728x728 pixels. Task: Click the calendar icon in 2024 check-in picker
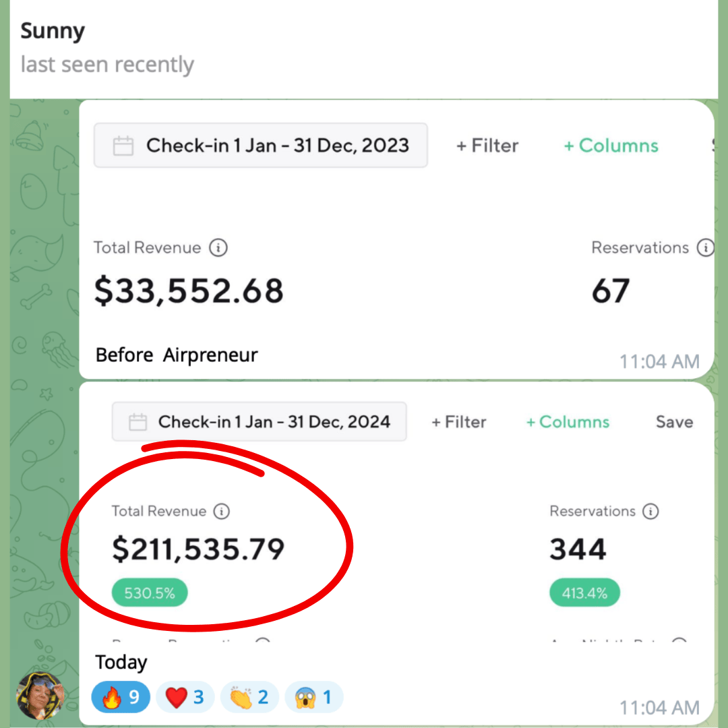pos(138,423)
